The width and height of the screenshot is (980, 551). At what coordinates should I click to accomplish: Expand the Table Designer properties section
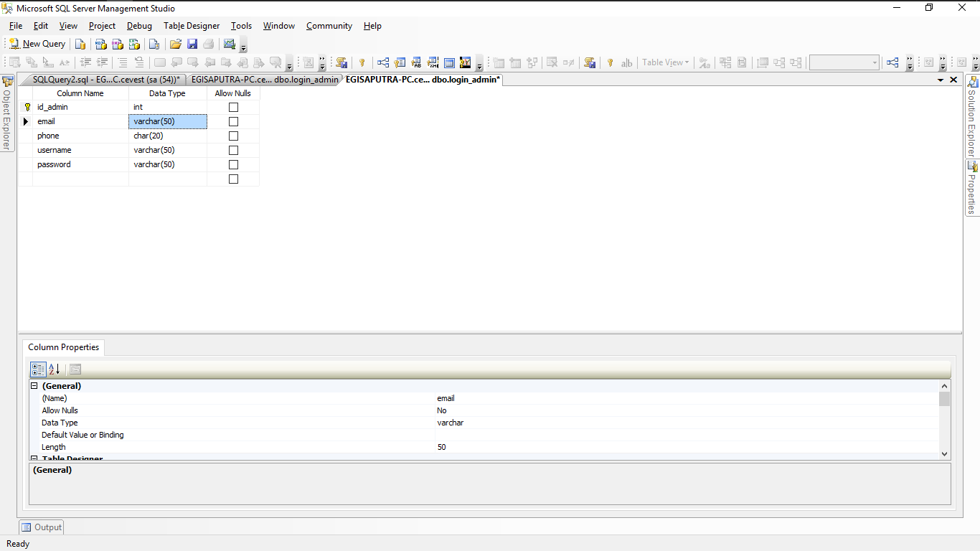click(34, 458)
